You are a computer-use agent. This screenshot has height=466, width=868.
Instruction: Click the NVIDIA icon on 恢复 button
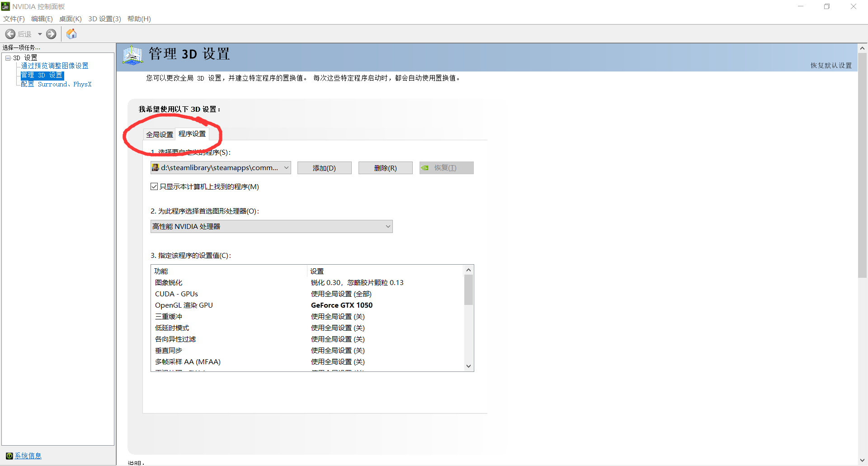tap(425, 168)
